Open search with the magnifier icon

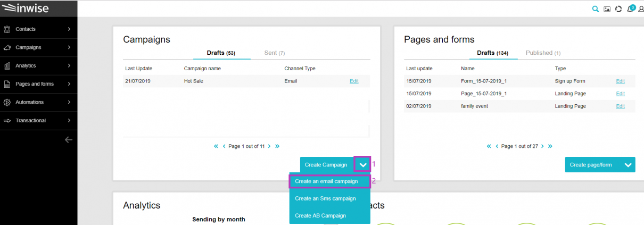[x=596, y=9]
